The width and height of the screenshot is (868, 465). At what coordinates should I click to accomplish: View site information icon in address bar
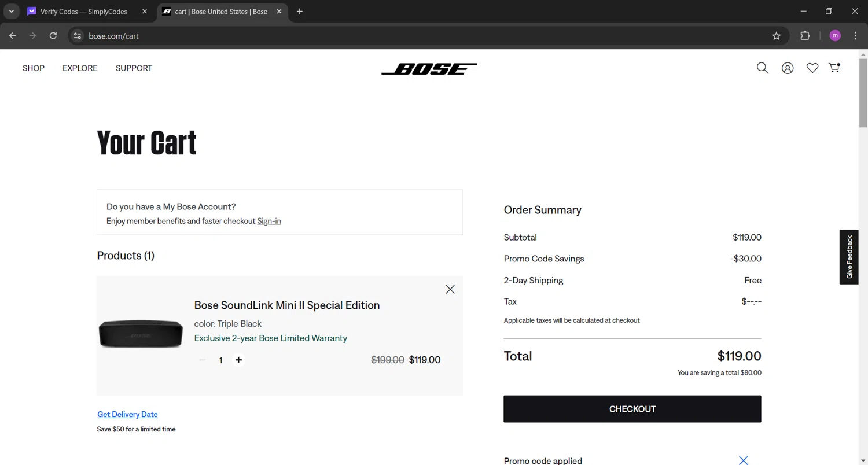point(78,36)
